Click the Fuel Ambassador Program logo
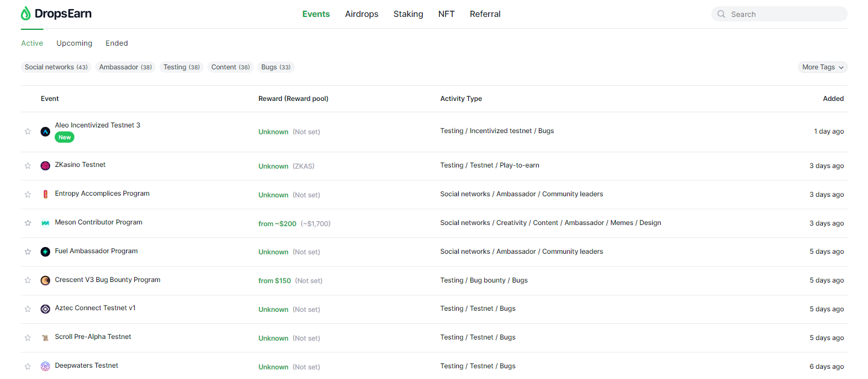 click(x=46, y=252)
